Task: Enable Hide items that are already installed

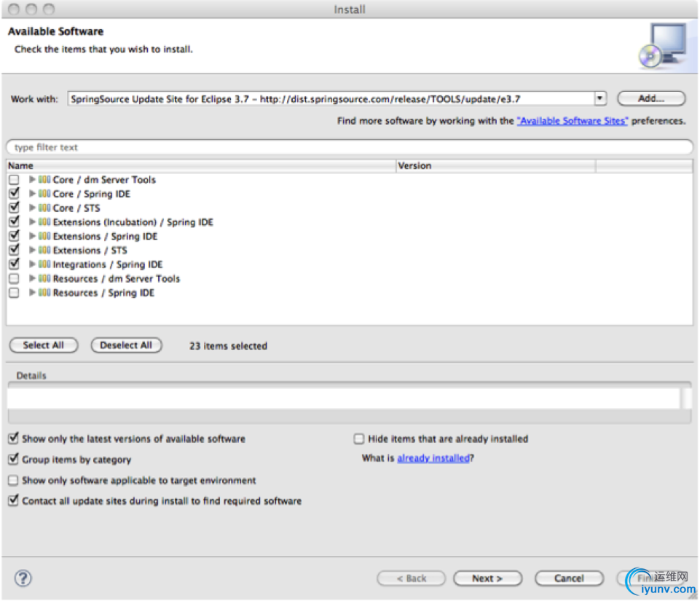Action: click(x=359, y=439)
